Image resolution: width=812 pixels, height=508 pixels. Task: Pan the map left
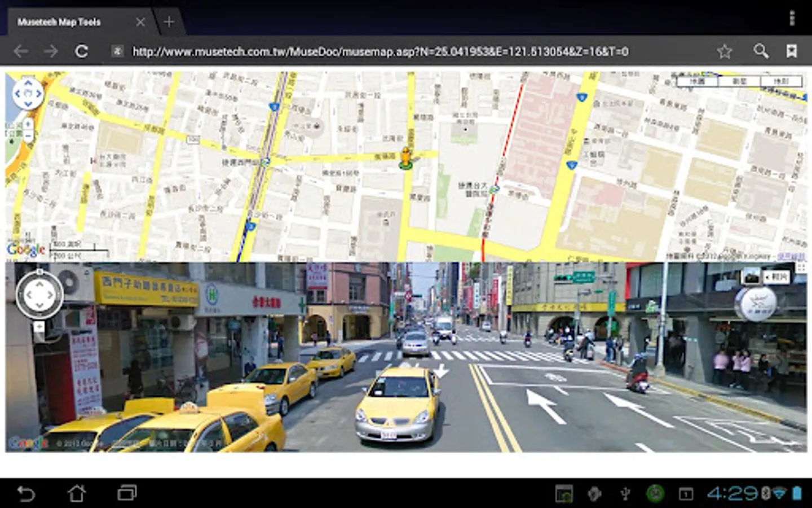pos(17,94)
